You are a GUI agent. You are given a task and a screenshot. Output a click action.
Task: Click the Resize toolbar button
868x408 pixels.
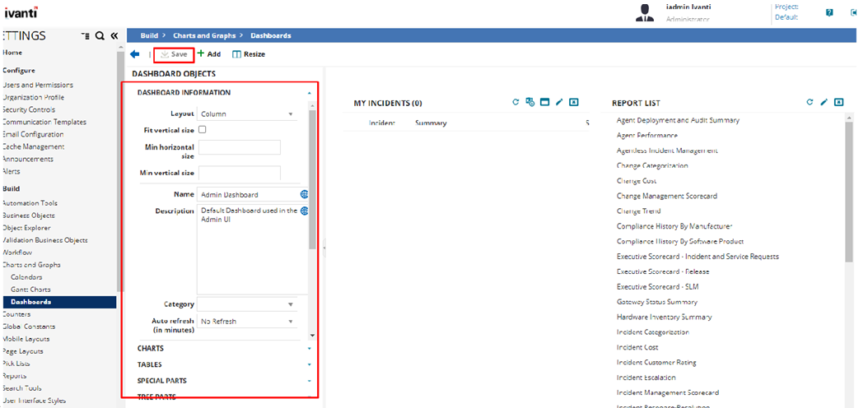(249, 54)
